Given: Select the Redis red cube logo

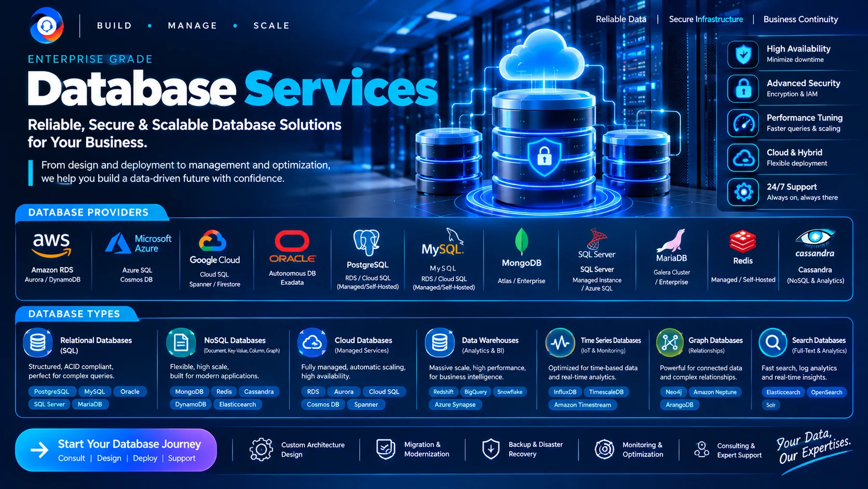Looking at the screenshot, I should point(743,242).
